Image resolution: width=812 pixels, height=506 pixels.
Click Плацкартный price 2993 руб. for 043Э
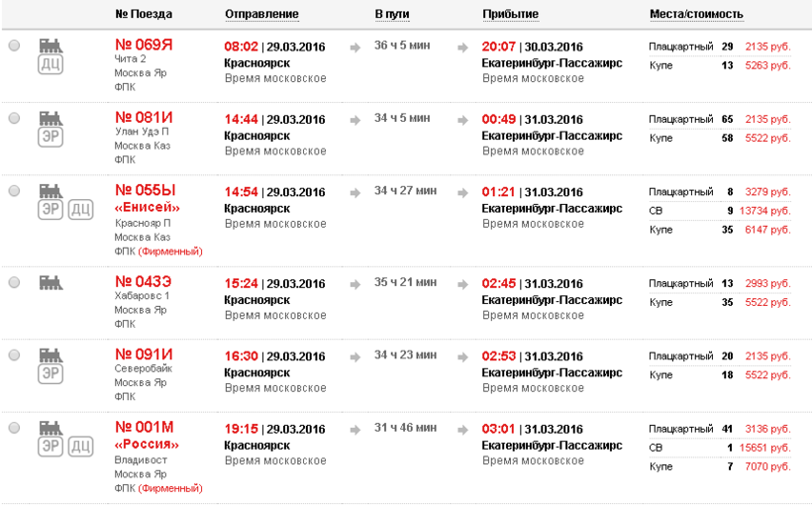pos(770,283)
